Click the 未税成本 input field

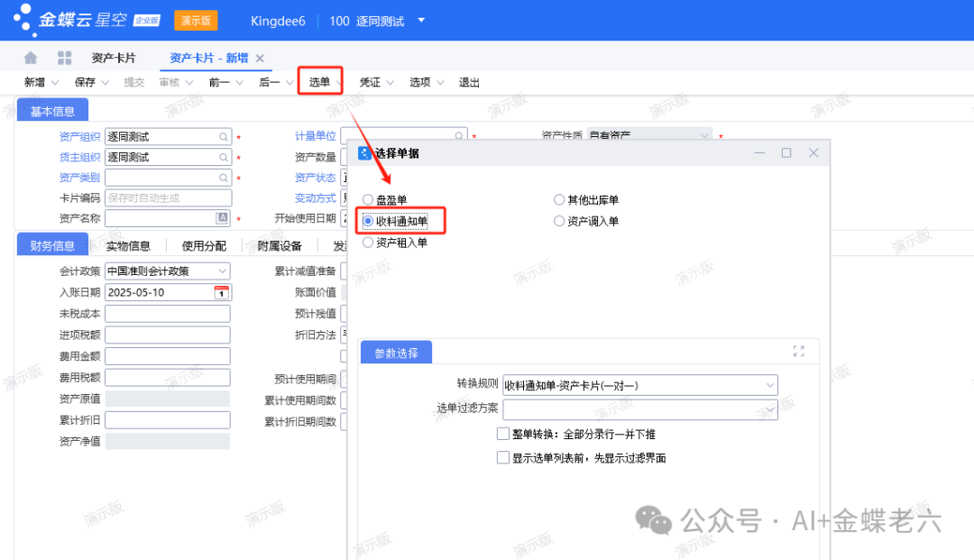click(x=167, y=314)
